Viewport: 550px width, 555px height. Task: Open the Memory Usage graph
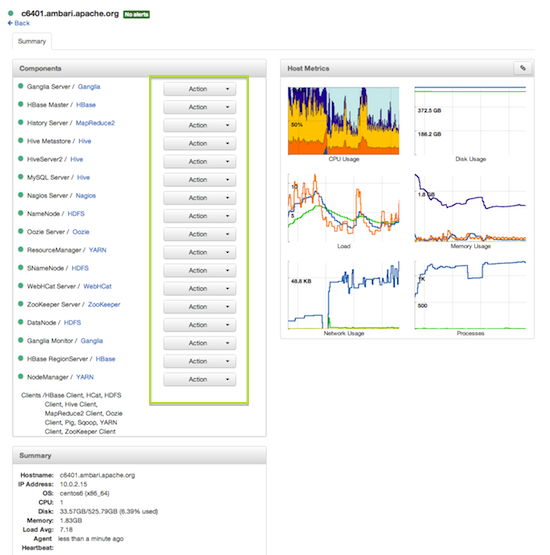click(470, 208)
